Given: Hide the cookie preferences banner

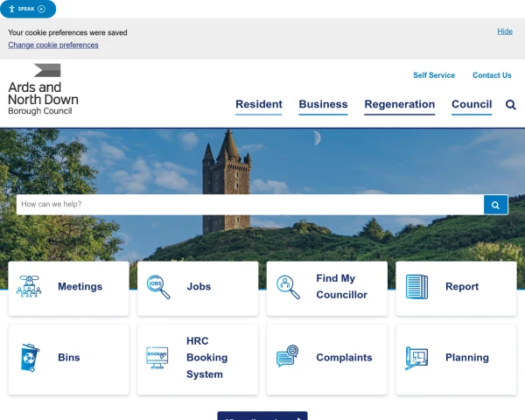Looking at the screenshot, I should point(505,31).
